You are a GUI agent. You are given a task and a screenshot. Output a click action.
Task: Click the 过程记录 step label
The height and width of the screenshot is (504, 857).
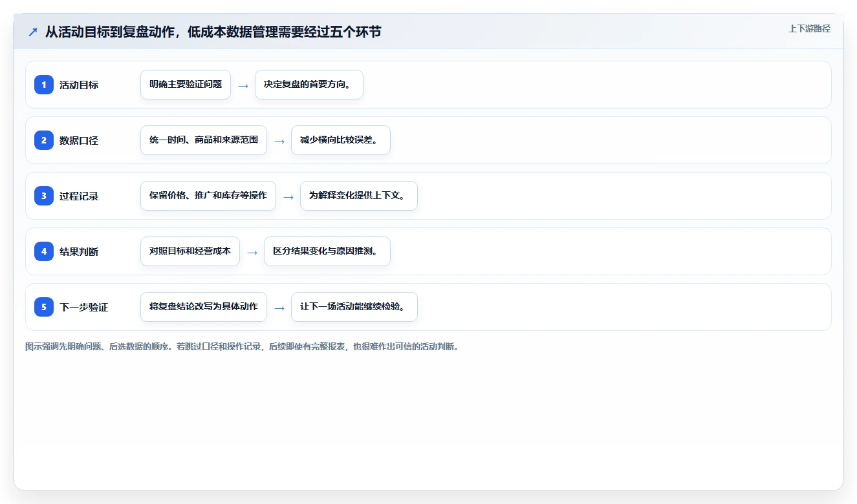(79, 196)
